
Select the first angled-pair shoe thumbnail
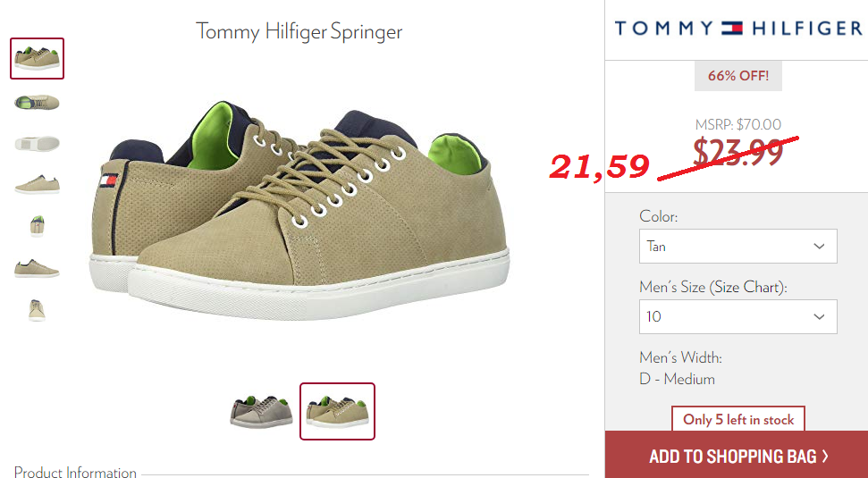click(x=37, y=58)
